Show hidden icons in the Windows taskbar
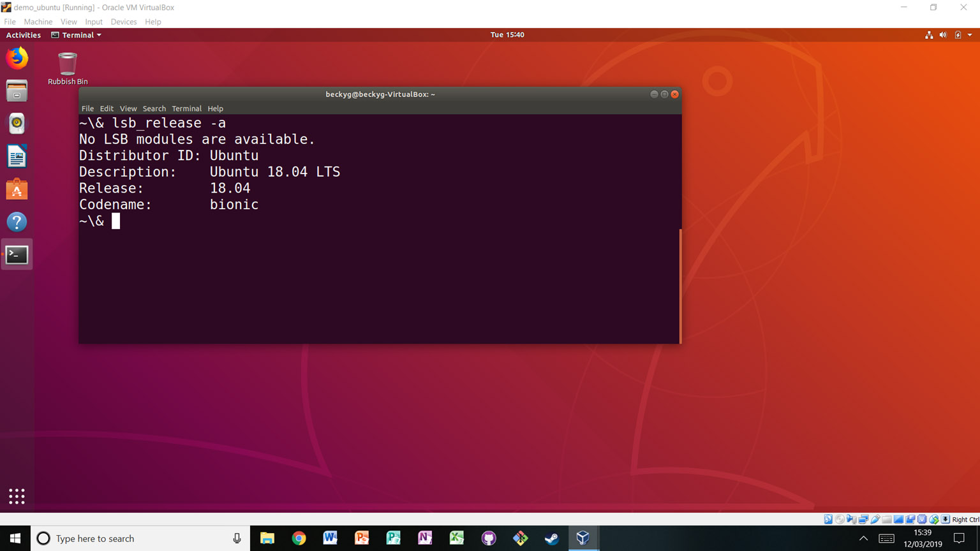Viewport: 980px width, 551px height. pyautogui.click(x=863, y=538)
